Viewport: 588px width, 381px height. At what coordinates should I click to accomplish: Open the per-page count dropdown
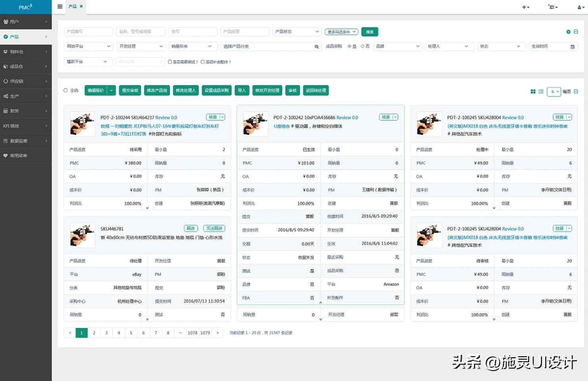pyautogui.click(x=553, y=92)
